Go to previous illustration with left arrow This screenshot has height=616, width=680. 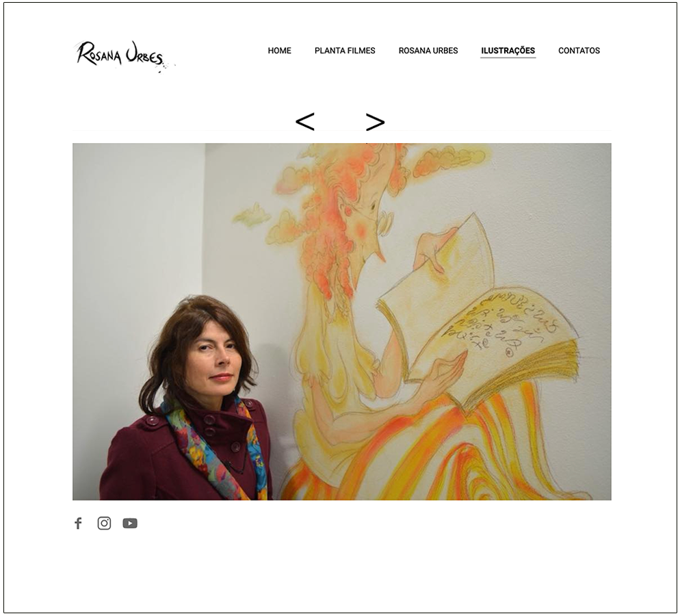click(x=305, y=121)
